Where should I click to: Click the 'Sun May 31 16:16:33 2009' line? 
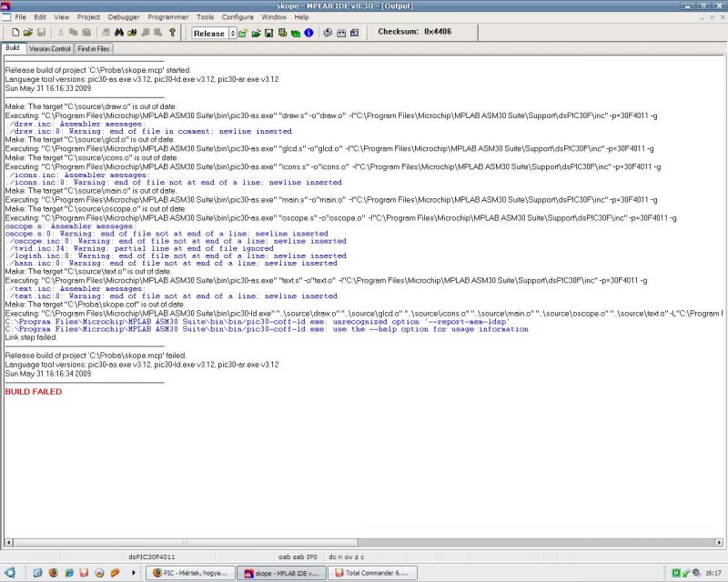pos(48,88)
